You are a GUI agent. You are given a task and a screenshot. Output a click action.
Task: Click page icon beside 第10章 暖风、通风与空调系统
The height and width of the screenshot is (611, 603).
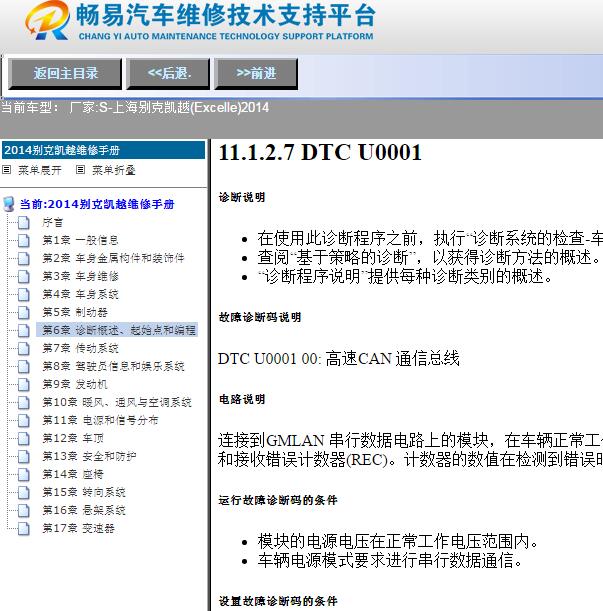point(24,403)
